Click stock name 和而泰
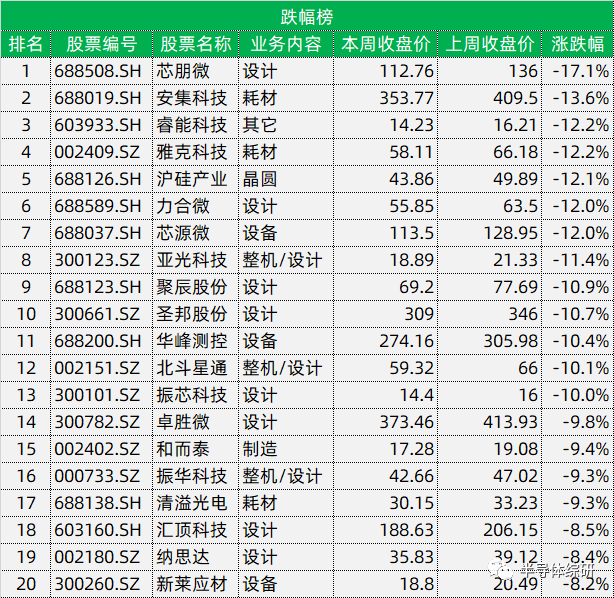The height and width of the screenshot is (598, 614). coord(183,450)
